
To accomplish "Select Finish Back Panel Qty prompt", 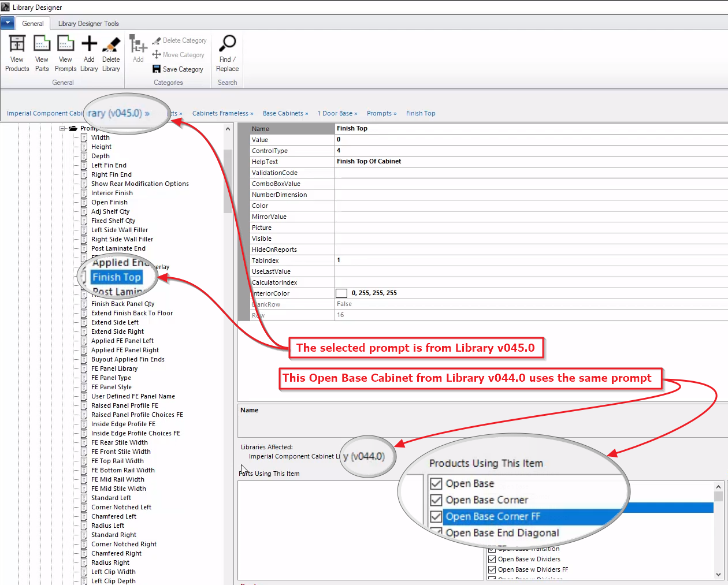I will 122,304.
